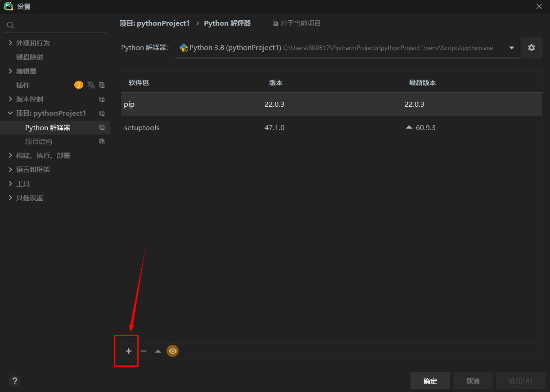Click the 版本 column header
The image size is (550, 392).
(x=276, y=83)
